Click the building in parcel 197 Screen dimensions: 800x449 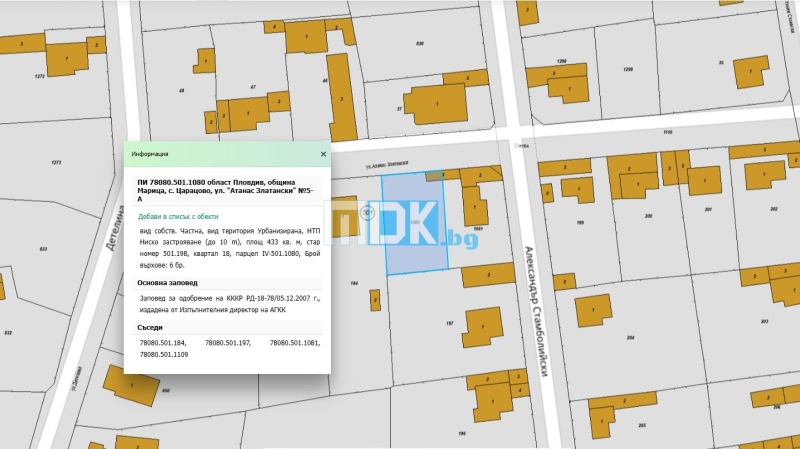point(482,327)
